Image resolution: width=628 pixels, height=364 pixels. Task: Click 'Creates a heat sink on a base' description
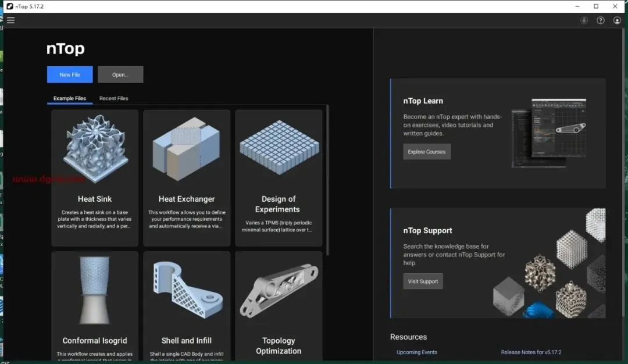click(95, 219)
